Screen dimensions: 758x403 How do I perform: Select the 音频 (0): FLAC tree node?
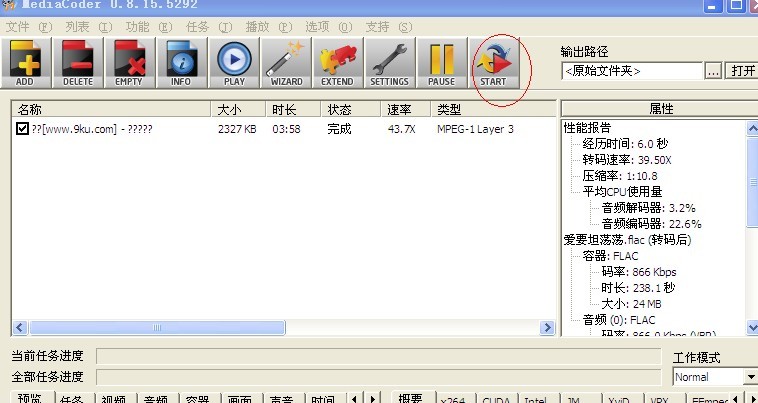[619, 320]
